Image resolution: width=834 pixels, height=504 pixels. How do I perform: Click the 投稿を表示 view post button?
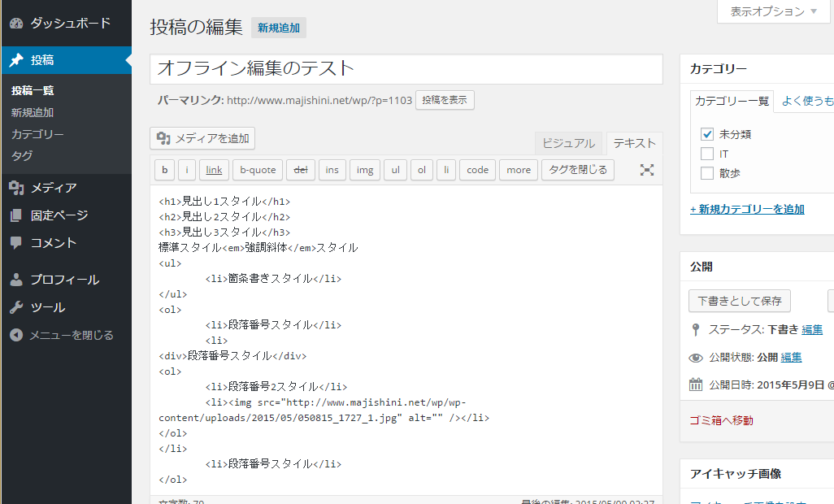(445, 101)
